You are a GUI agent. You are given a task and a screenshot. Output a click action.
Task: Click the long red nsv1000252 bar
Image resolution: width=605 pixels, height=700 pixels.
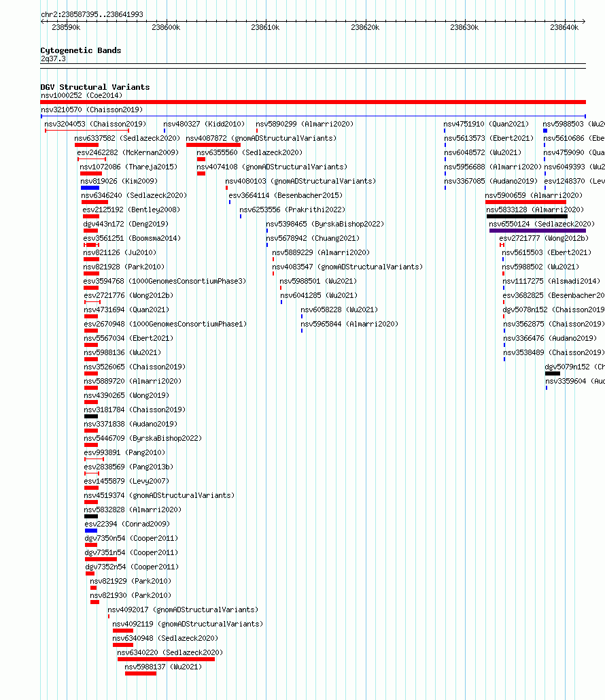(x=313, y=102)
